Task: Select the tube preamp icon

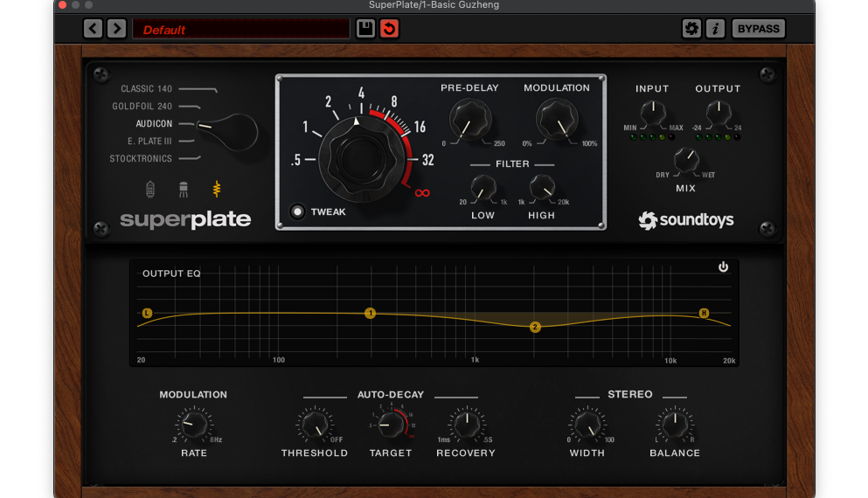Action: click(x=149, y=189)
